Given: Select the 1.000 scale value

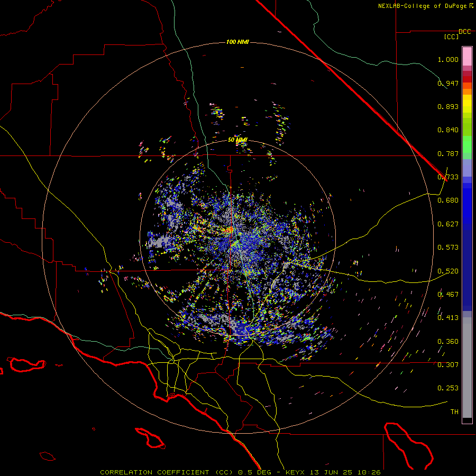Looking at the screenshot, I should coord(448,59).
